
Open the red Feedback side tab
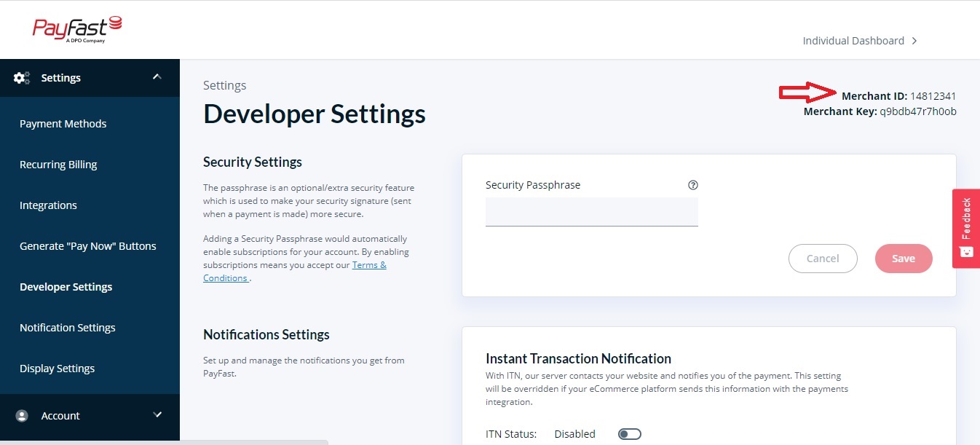click(966, 229)
